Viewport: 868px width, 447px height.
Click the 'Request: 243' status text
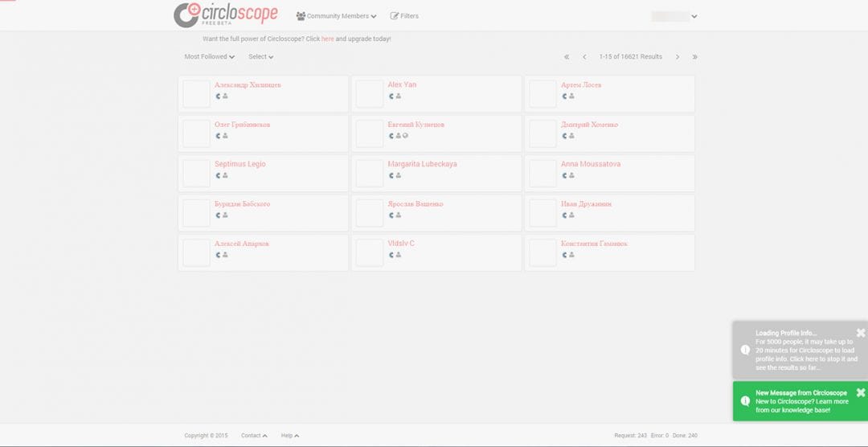point(631,436)
